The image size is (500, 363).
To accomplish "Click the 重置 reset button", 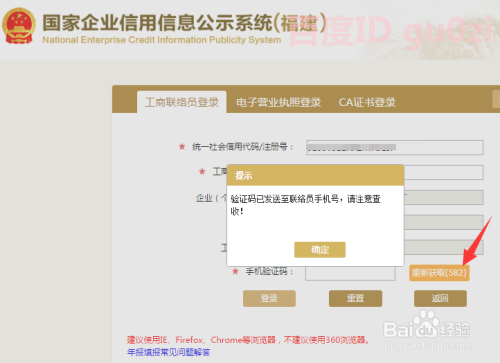I will tap(355, 298).
